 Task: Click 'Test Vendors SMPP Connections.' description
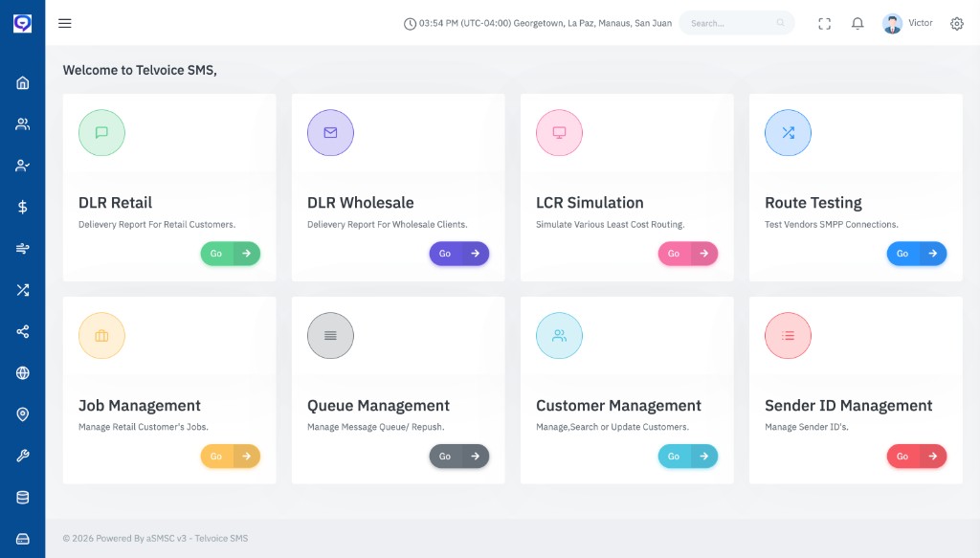tap(832, 224)
